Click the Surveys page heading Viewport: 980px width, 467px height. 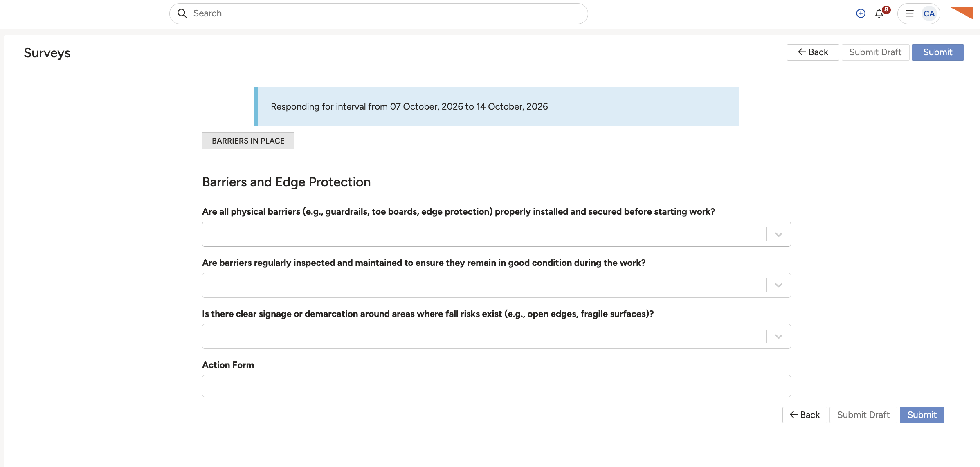[47, 53]
